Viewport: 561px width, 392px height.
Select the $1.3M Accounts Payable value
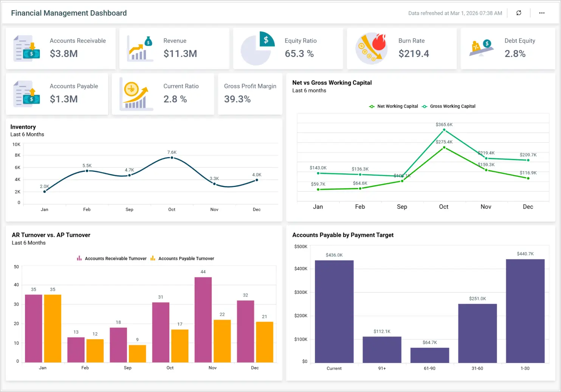coord(64,99)
